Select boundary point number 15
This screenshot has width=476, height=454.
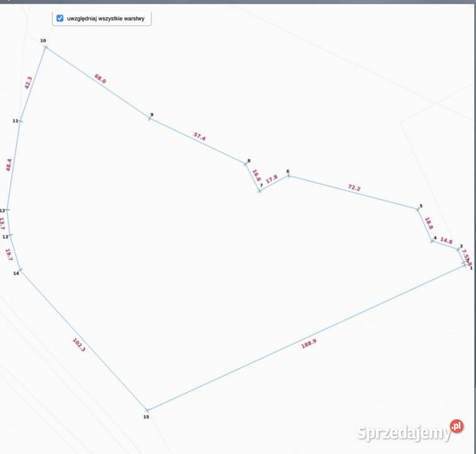tap(148, 410)
